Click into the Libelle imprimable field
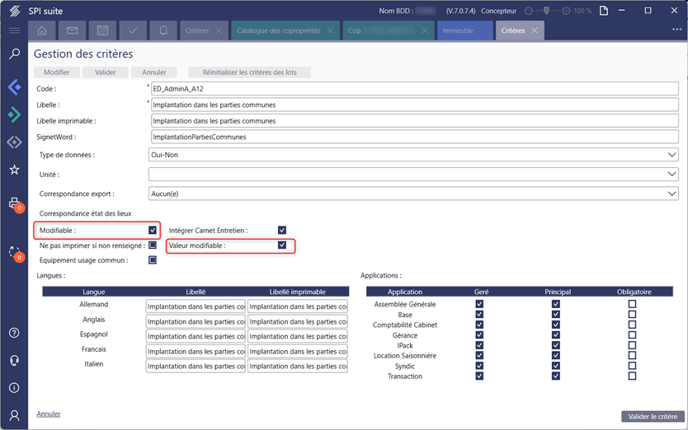Image resolution: width=688 pixels, height=430 pixels. coord(415,121)
